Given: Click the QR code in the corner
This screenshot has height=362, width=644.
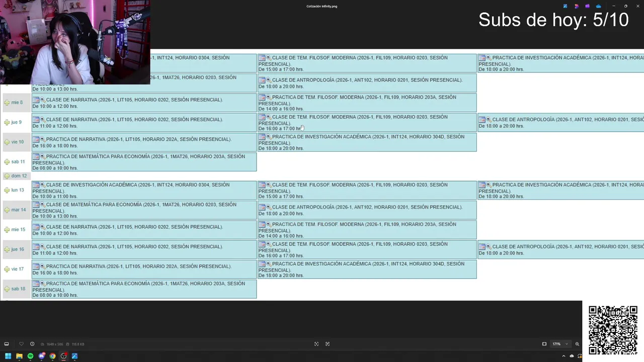Looking at the screenshot, I should coord(613,330).
